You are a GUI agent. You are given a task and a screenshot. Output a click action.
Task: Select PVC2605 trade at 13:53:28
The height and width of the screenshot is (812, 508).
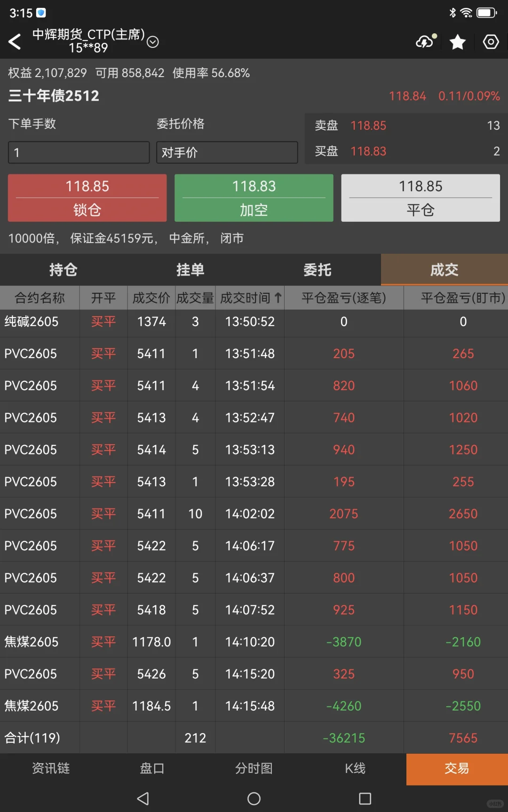pyautogui.click(x=254, y=482)
